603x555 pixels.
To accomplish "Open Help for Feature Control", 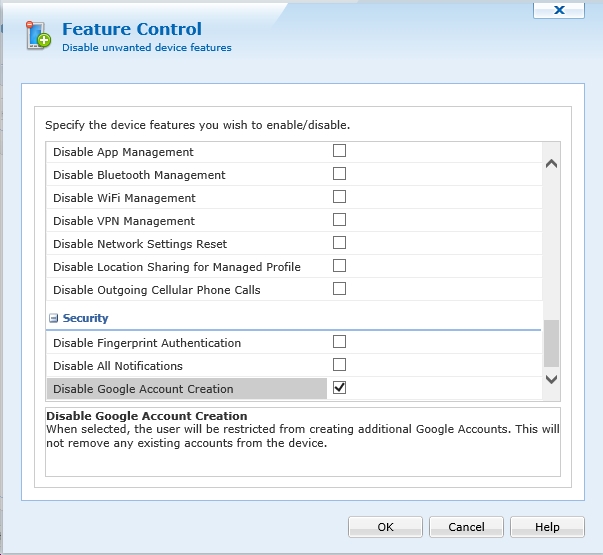I will 547,527.
